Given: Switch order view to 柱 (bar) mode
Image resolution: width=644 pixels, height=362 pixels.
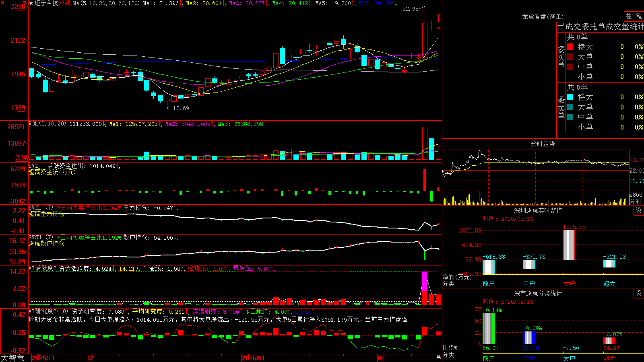Looking at the screenshot, I should point(629,16).
